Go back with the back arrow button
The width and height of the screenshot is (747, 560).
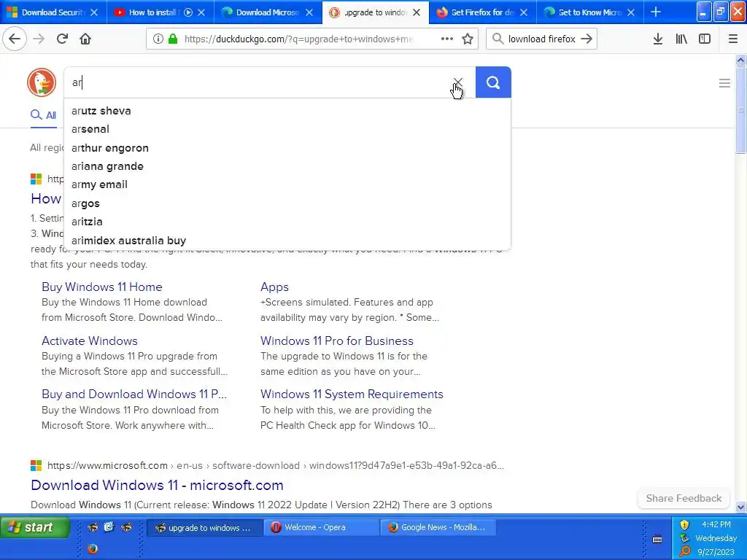click(15, 39)
